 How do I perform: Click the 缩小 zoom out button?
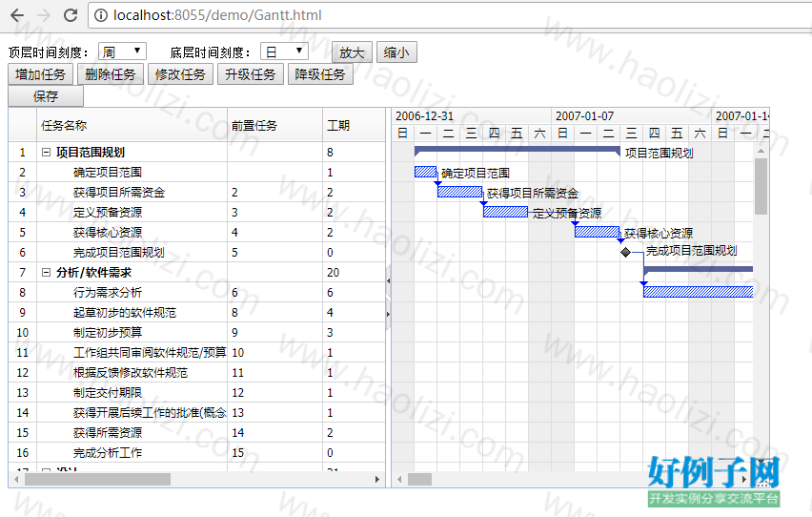396,52
